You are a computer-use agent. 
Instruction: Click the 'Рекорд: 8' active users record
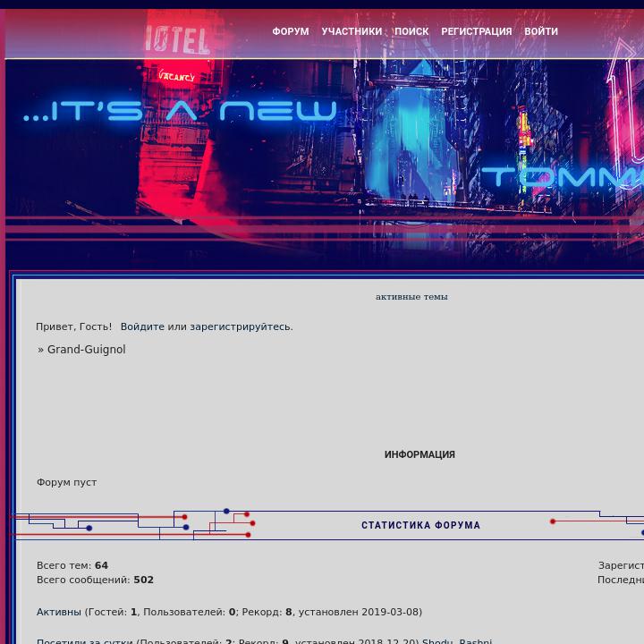(x=267, y=612)
